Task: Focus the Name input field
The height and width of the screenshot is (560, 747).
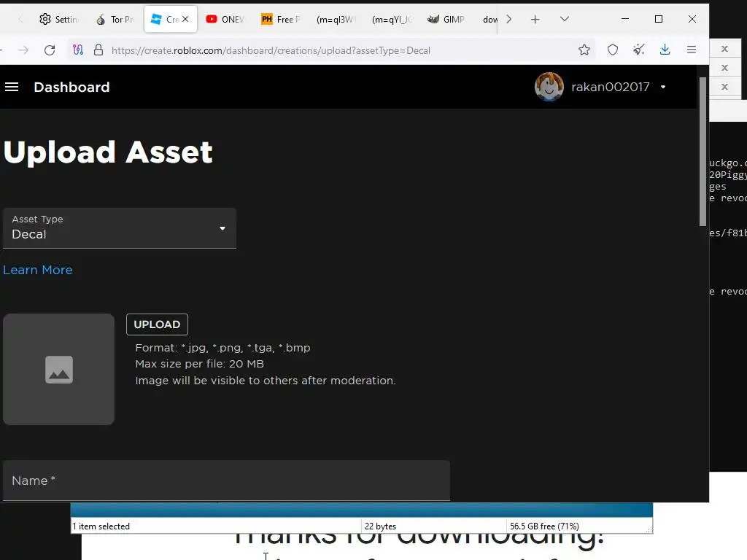Action: (226, 481)
